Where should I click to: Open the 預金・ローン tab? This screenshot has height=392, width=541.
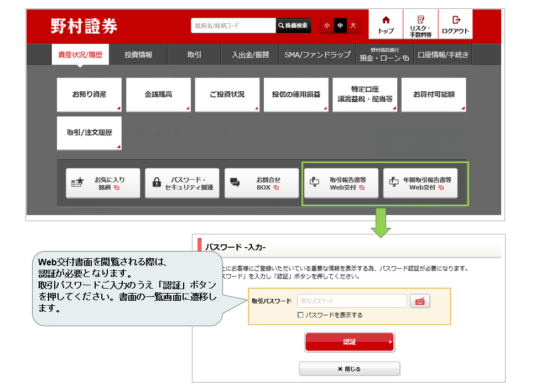[x=384, y=55]
